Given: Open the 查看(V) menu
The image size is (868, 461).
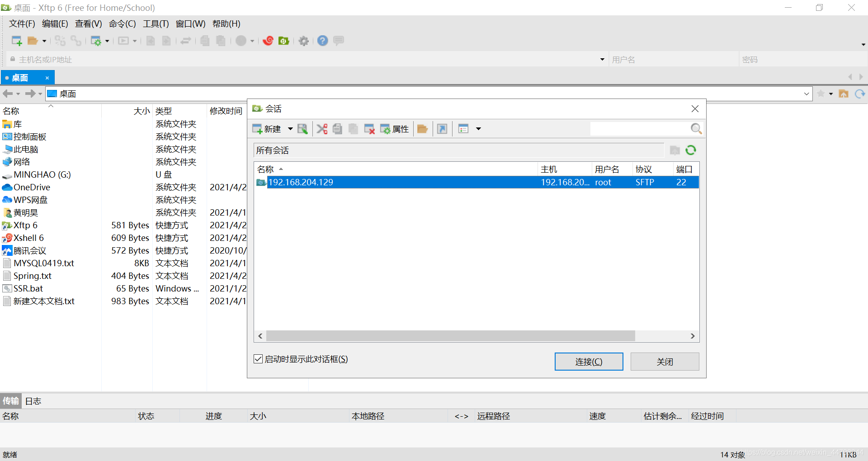Looking at the screenshot, I should 89,24.
